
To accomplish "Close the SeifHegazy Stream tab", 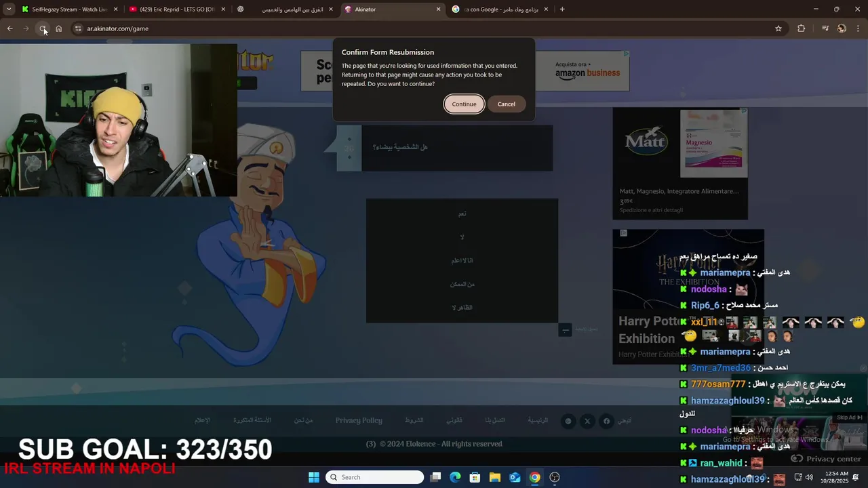I will [x=115, y=9].
